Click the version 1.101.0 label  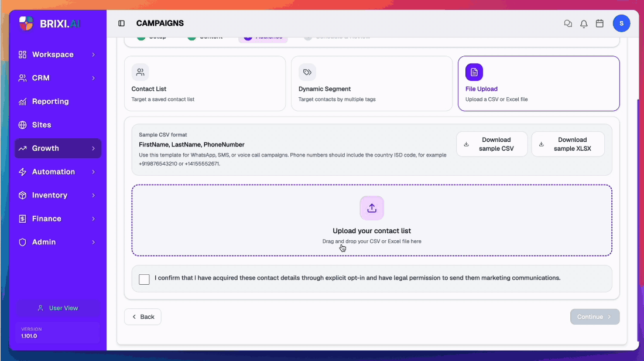pos(29,336)
